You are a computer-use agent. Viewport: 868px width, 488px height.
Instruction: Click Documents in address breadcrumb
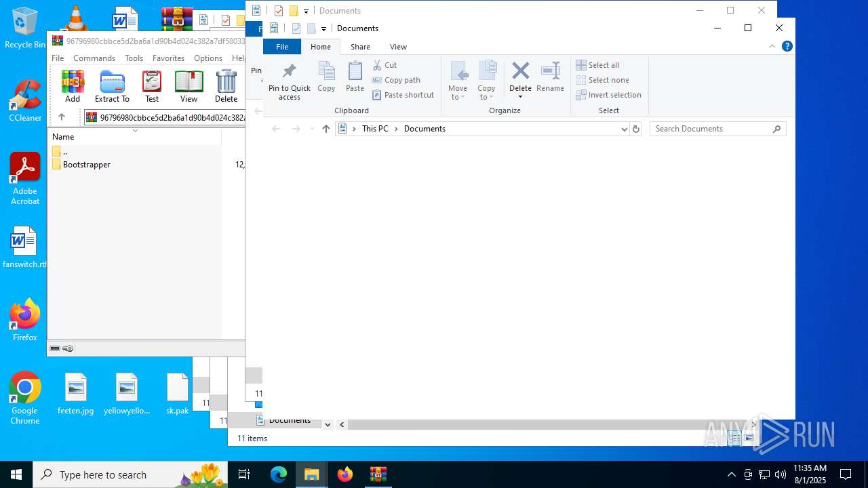425,129
